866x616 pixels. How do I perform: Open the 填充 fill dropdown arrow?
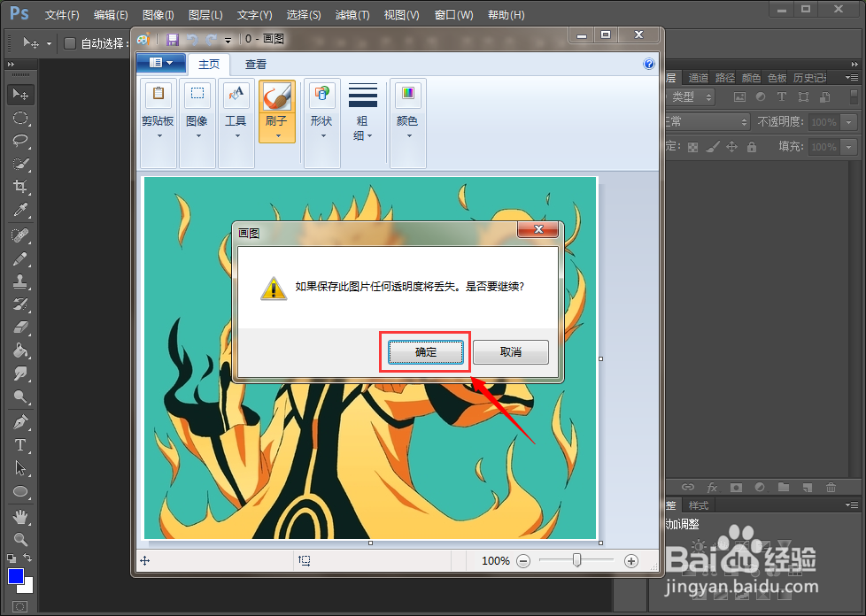coord(849,147)
